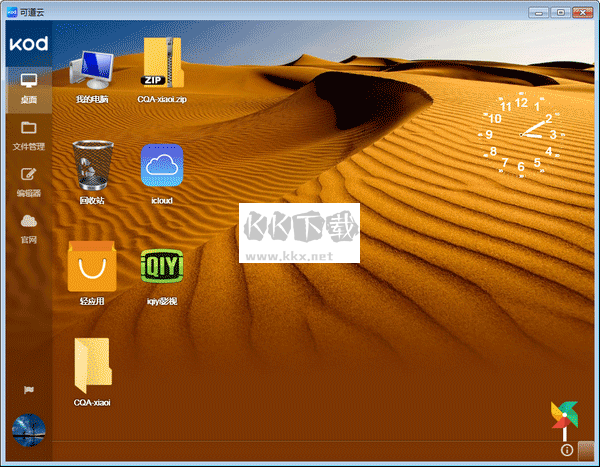600x467 pixels.
Task: Open the info circle icon
Action: point(567,450)
